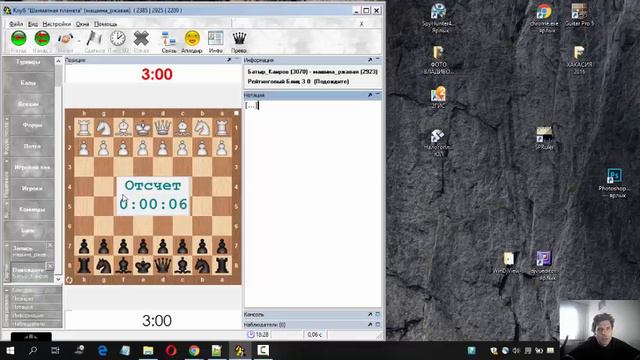This screenshot has height=360, width=640.
Task: Detach the Консоль panel with its pin icon
Action: 370,314
